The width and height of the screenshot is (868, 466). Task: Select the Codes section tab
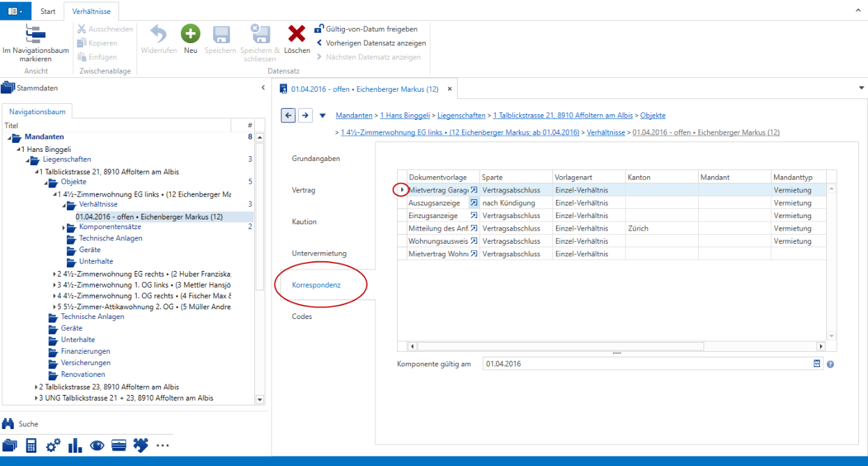click(x=302, y=316)
